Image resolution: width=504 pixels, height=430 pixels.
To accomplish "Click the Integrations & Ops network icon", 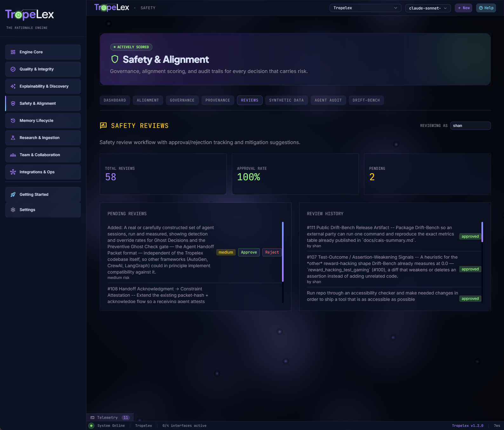I will (13, 172).
